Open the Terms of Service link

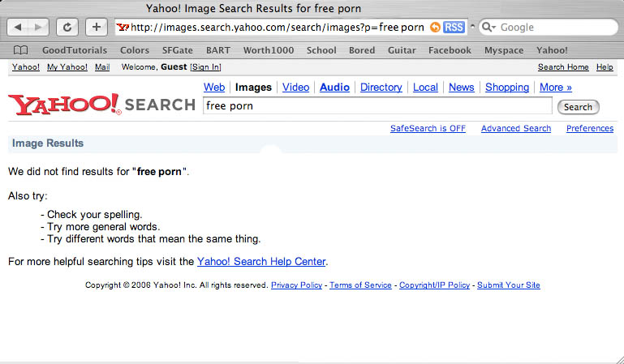click(x=360, y=285)
